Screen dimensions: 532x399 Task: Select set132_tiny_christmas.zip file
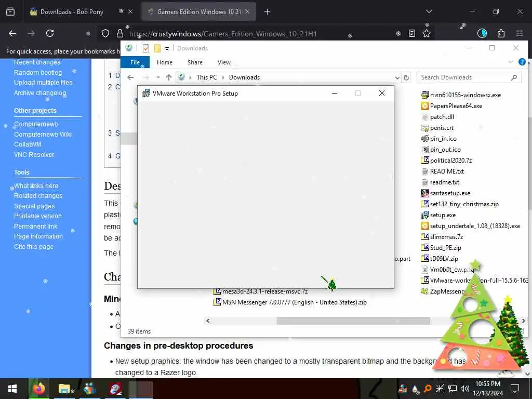tap(460, 204)
